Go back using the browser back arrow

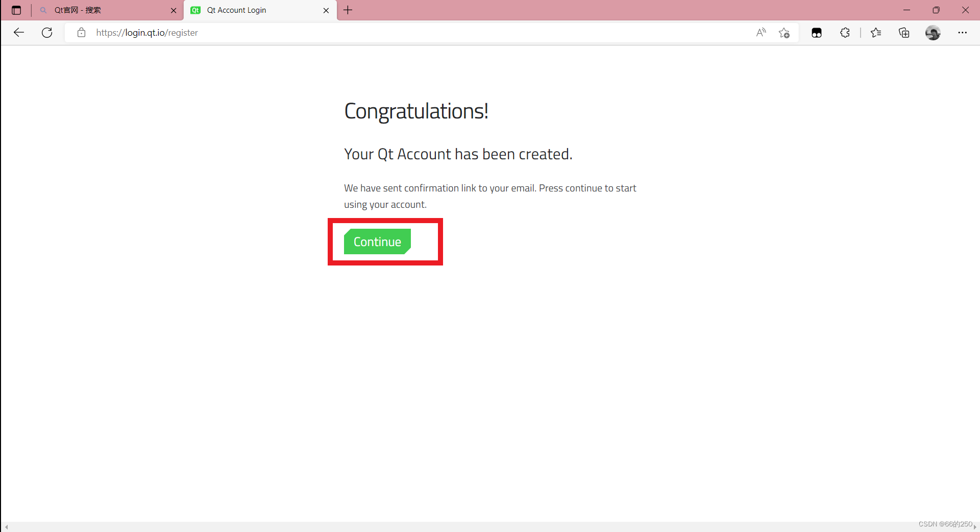pyautogui.click(x=19, y=33)
